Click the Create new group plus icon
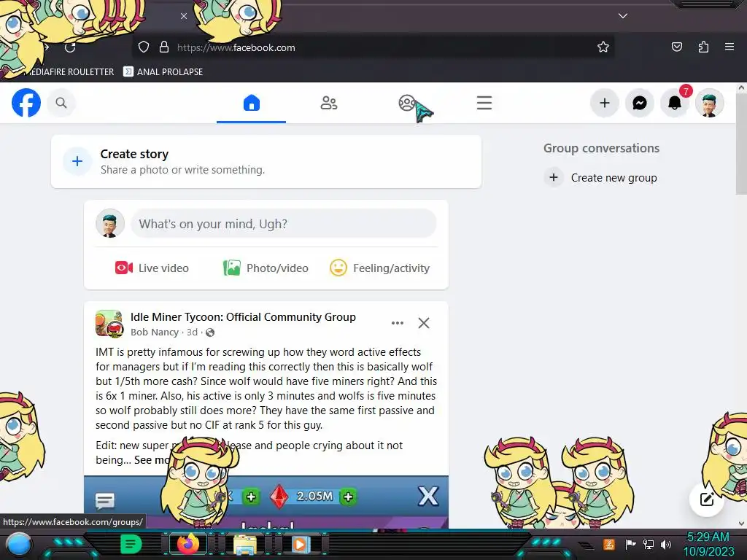Image resolution: width=747 pixels, height=560 pixels. pos(554,178)
